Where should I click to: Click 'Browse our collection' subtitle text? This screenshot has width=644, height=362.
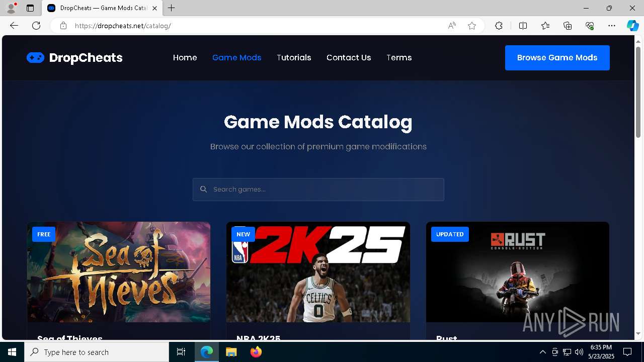click(x=318, y=146)
